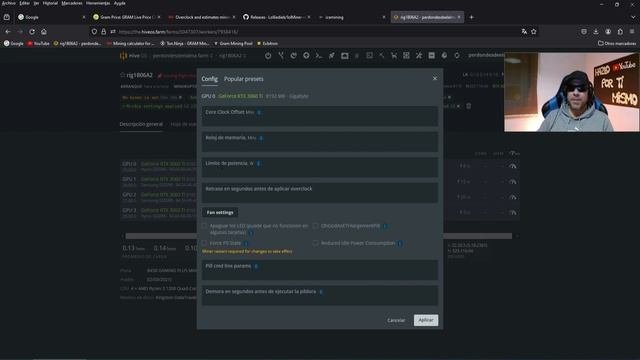Open the Descripción general tab behind the dialog

coord(141,124)
